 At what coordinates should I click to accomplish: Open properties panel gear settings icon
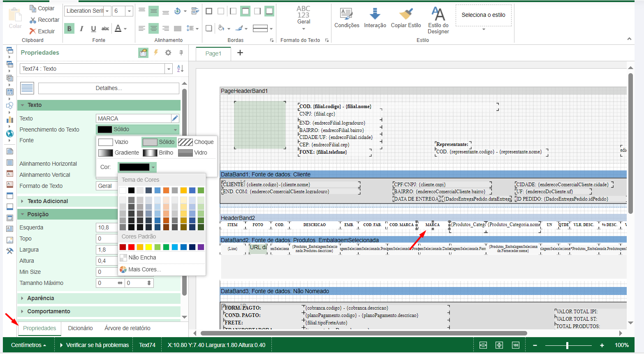168,53
